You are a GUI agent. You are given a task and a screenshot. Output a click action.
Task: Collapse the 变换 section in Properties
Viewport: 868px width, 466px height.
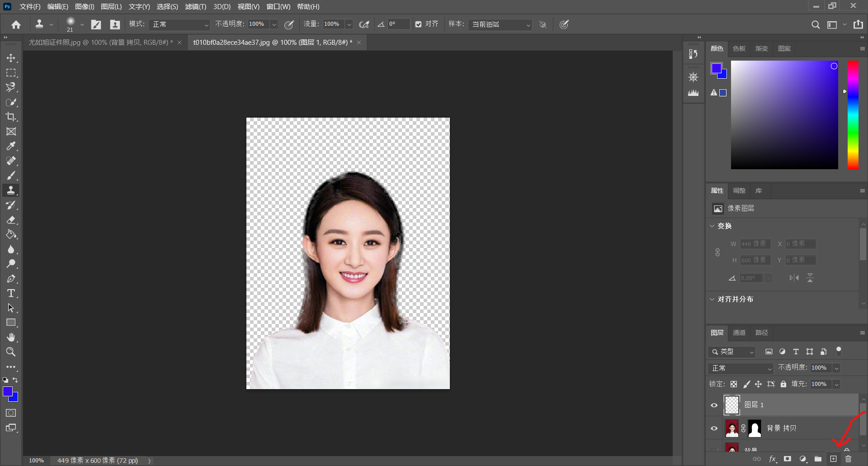[x=712, y=226]
